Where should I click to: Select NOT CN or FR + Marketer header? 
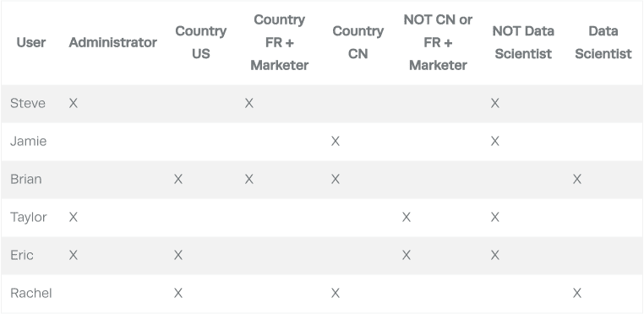438,42
